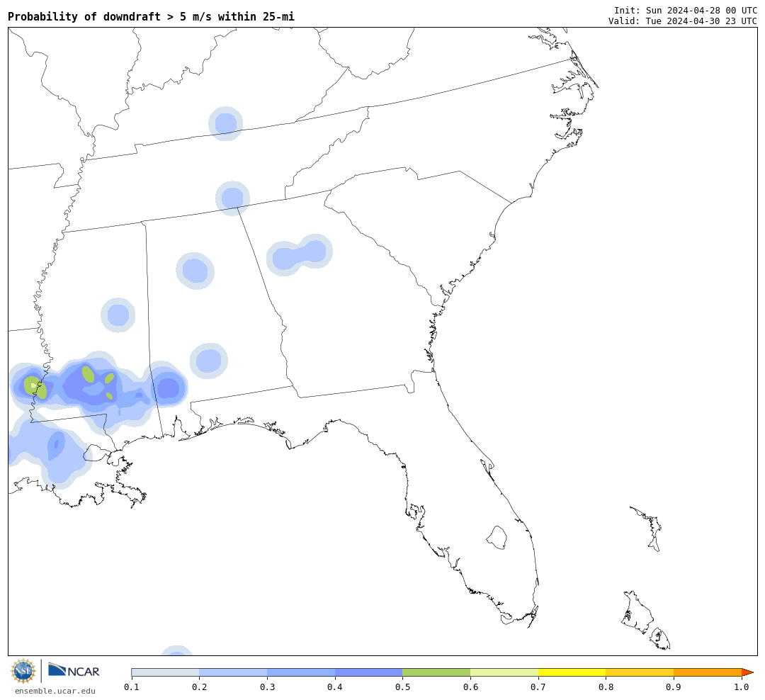The width and height of the screenshot is (765, 700).
Task: Click the colorbar label 0.7
Action: [x=538, y=687]
